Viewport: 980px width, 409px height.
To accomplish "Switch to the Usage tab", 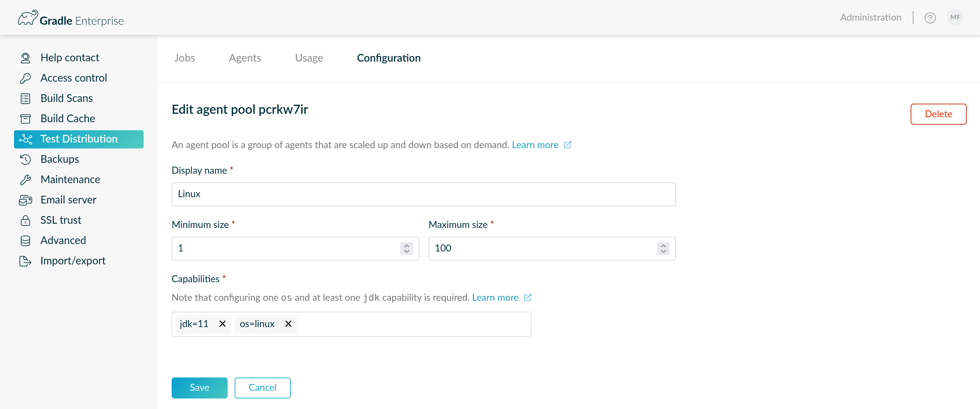I will pyautogui.click(x=309, y=58).
